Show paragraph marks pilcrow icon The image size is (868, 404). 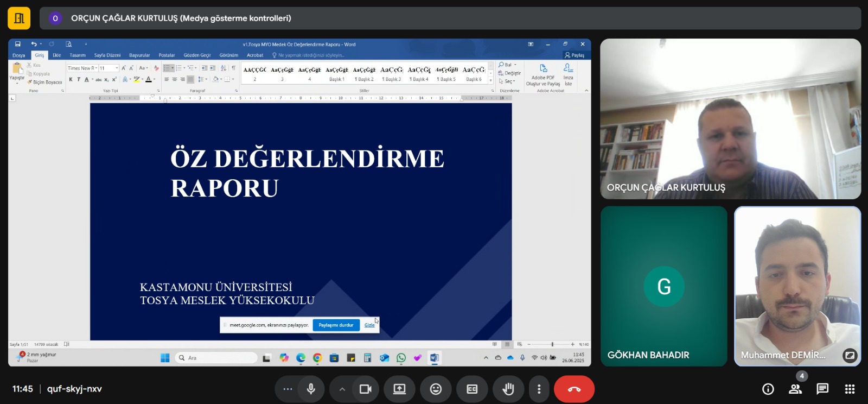point(233,68)
